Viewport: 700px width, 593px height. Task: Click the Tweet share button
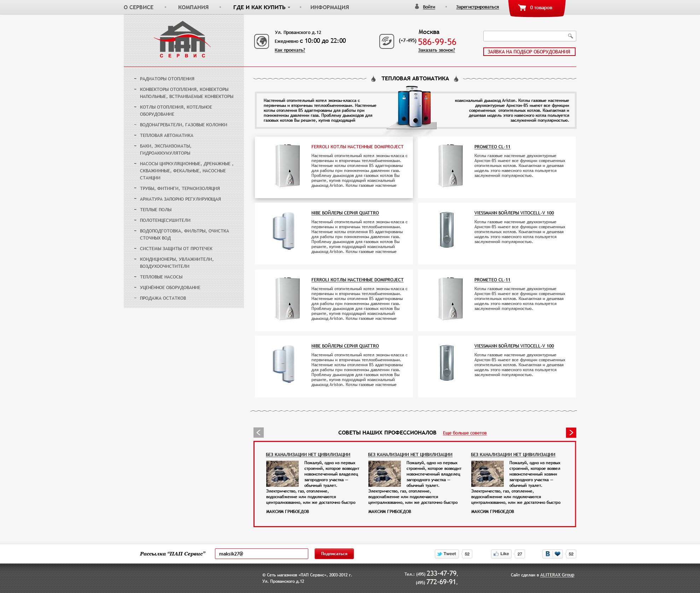447,554
